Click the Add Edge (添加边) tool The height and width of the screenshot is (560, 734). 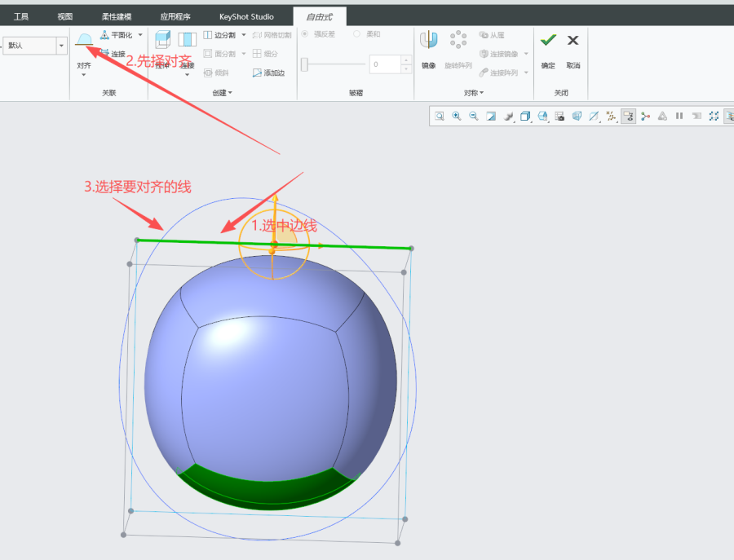click(268, 73)
